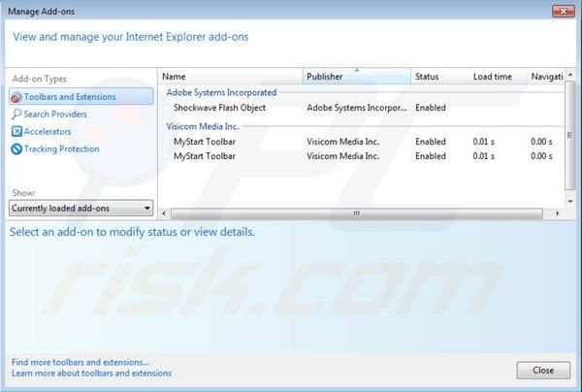This screenshot has width=582, height=392.
Task: Click Enabled status of Shockwave Flash Object
Action: point(431,108)
